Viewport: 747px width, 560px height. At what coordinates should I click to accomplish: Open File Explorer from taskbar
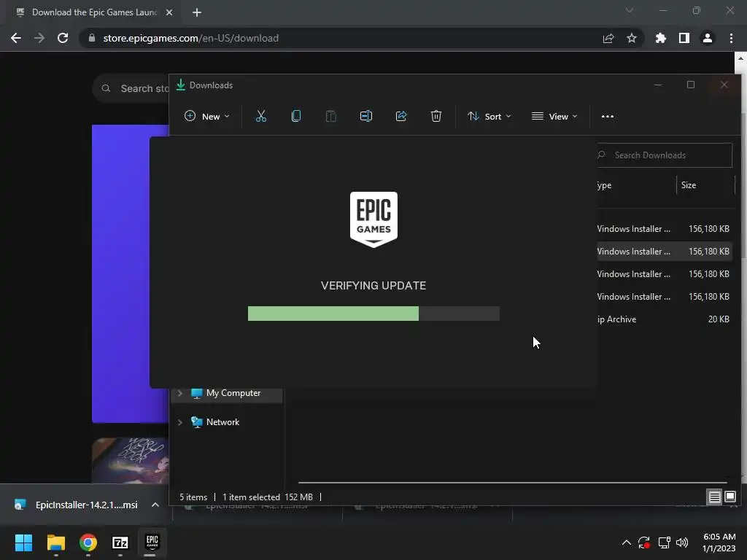(x=55, y=542)
